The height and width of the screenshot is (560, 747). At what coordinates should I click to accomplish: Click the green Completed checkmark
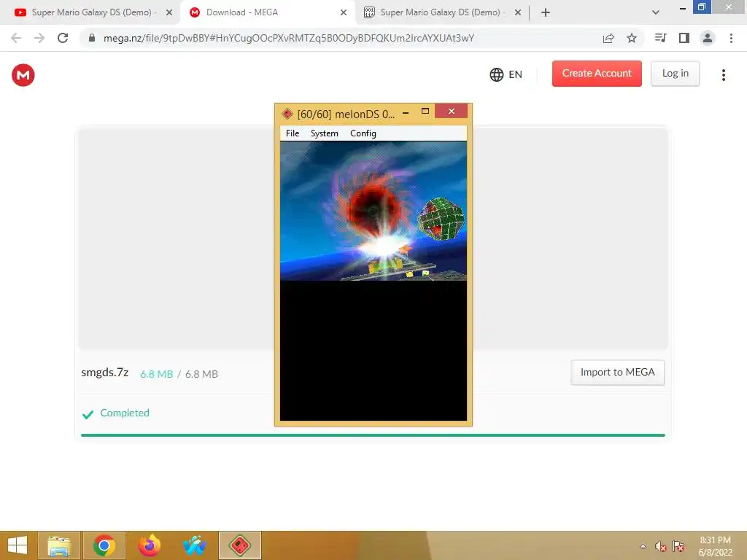point(88,414)
